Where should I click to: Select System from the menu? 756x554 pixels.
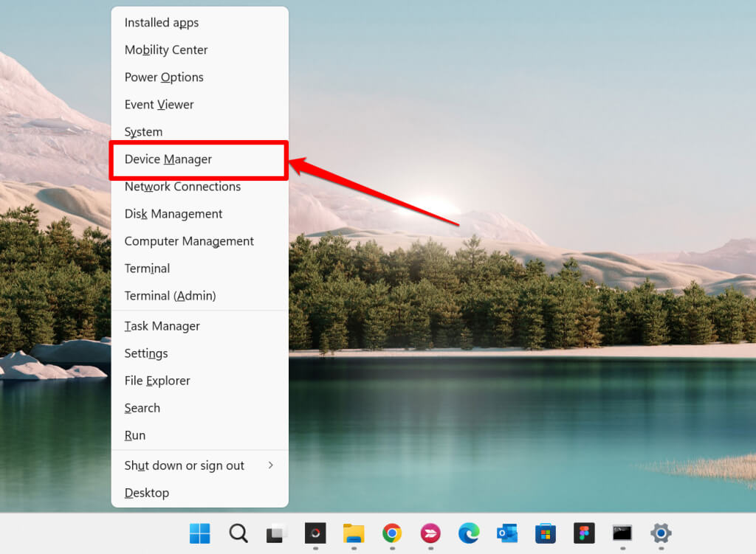(199, 131)
